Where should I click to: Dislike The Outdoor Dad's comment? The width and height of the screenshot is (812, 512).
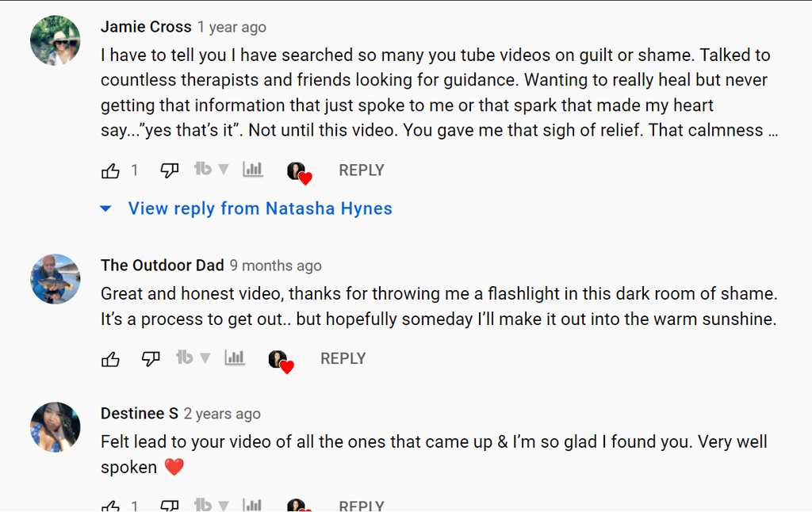(151, 359)
